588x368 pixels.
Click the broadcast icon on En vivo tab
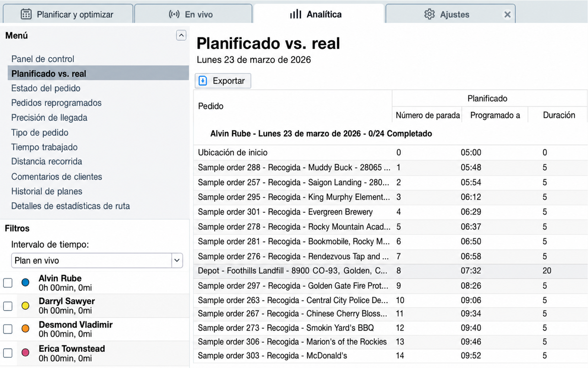(x=174, y=14)
